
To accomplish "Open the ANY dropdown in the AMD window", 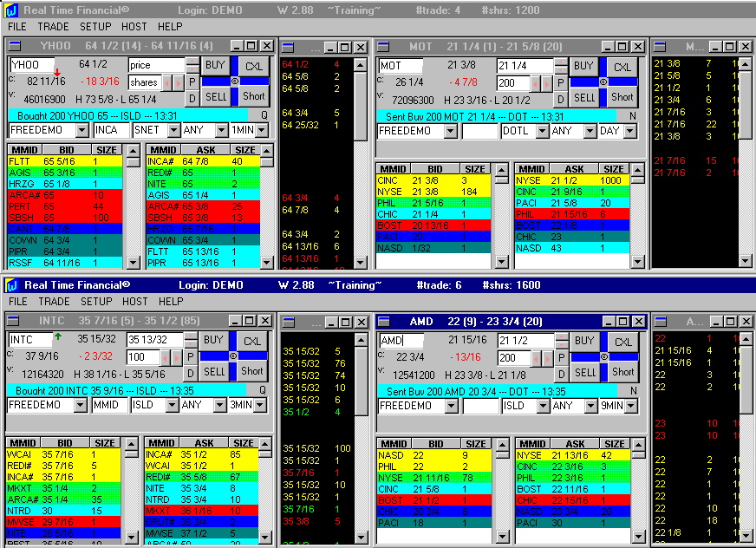I will pos(590,406).
